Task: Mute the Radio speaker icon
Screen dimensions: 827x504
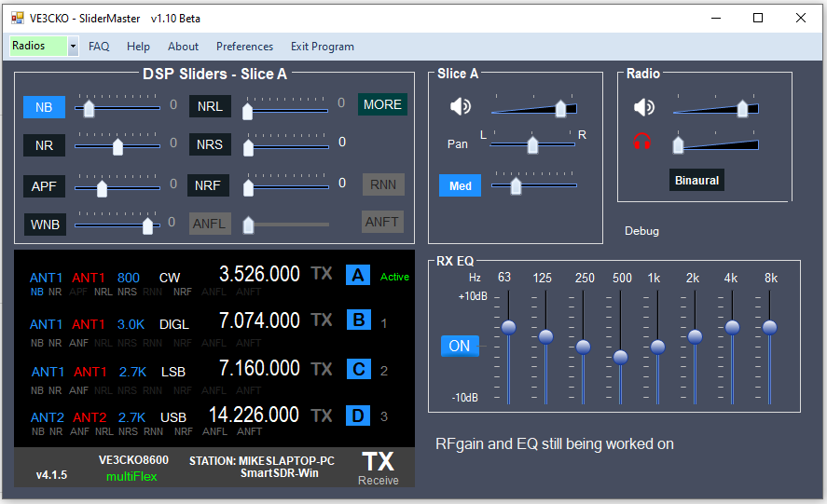Action: pos(643,107)
